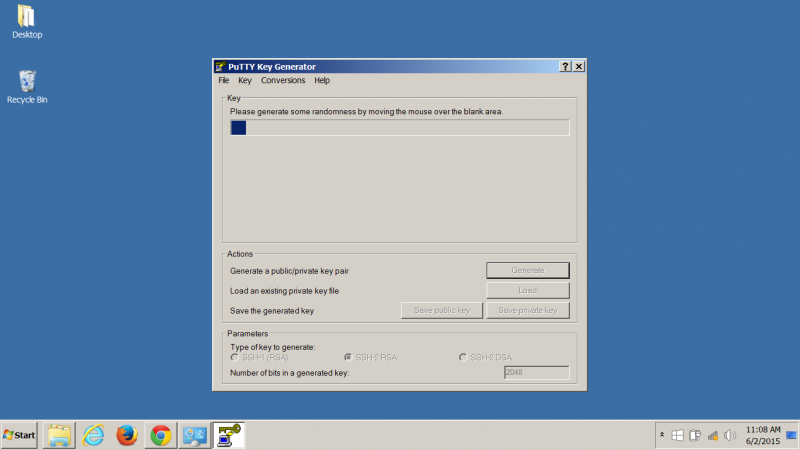Launch Google Chrome from the taskbar

click(x=161, y=435)
